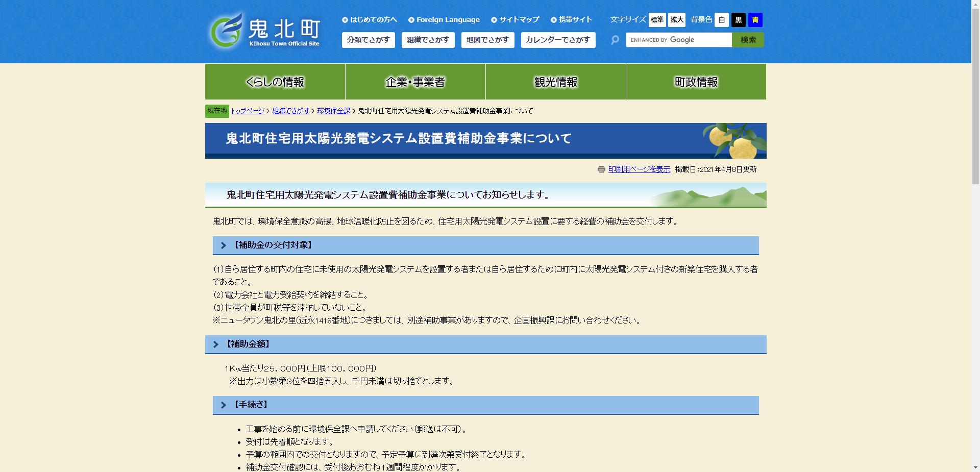This screenshot has height=472, width=980.
Task: Enable 拡大 enlarged text size
Action: click(x=677, y=20)
